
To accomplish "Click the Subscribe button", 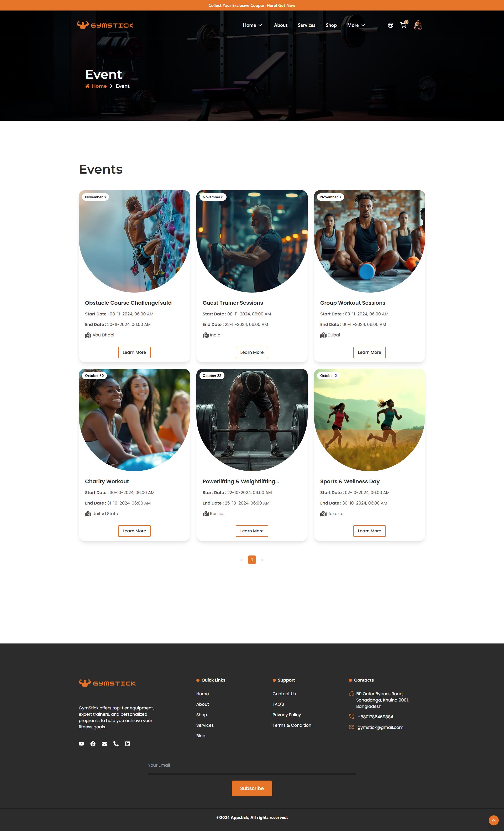I will click(x=252, y=788).
